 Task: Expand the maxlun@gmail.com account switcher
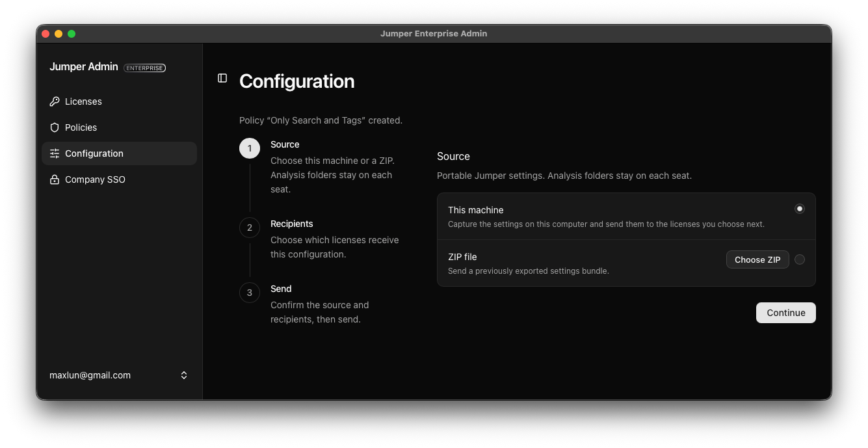119,375
